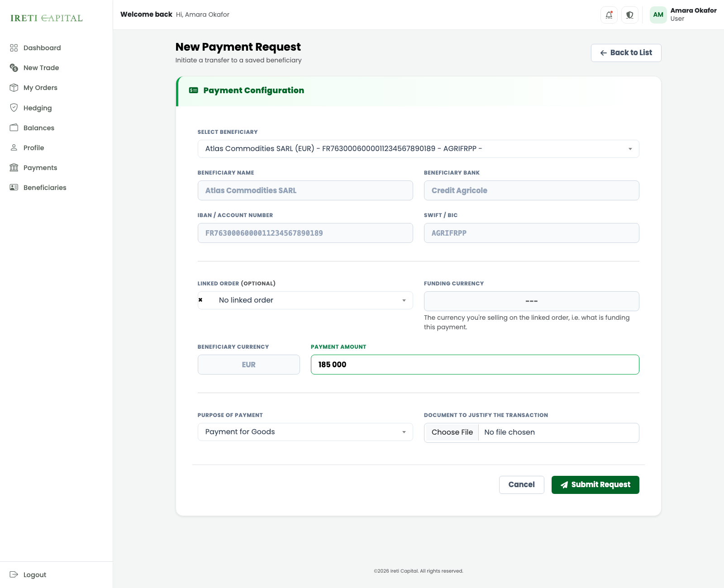Click the Funding Currency field
724x588 pixels.
[531, 301]
